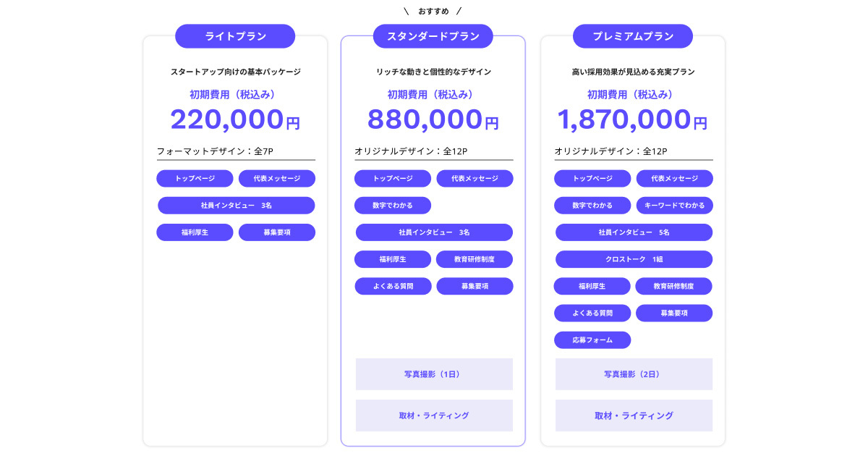The height and width of the screenshot is (459, 868).
Task: Click 教育研修制度 pill in スタンダードプラン
Action: [x=475, y=259]
